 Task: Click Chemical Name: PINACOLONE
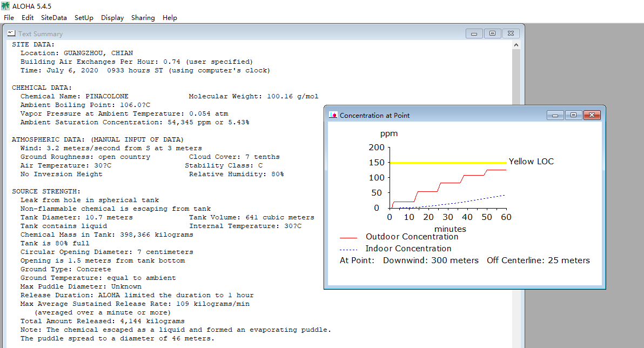pos(75,96)
